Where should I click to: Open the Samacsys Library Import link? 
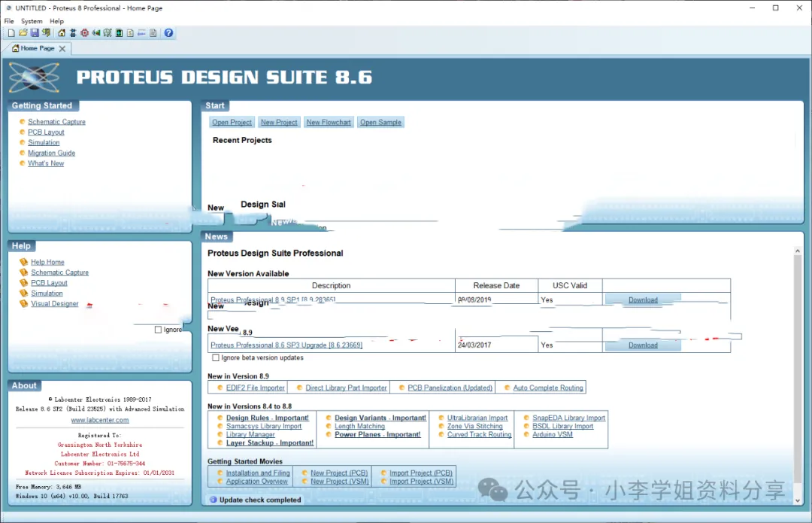(264, 426)
